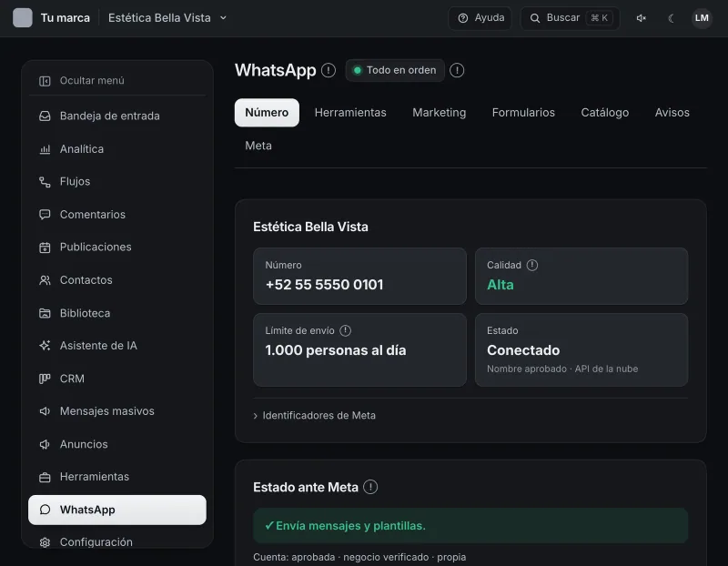
Task: Open the Buscar search box
Action: tap(571, 17)
